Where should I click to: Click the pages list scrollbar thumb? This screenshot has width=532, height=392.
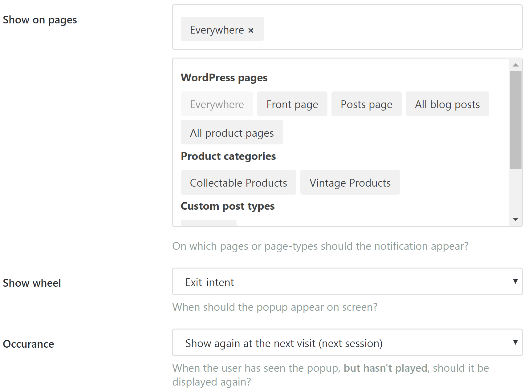[x=515, y=120]
